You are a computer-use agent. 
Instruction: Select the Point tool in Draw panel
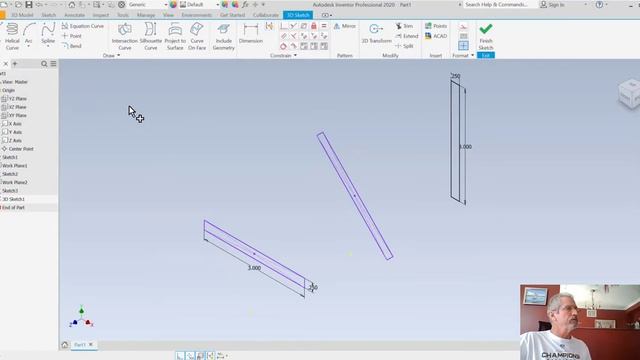point(72,36)
